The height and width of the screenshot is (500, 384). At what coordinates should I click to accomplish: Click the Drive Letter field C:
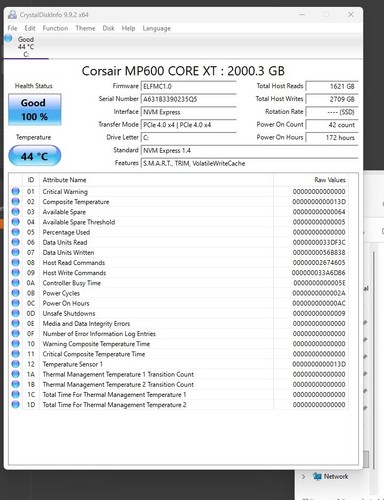pos(188,137)
